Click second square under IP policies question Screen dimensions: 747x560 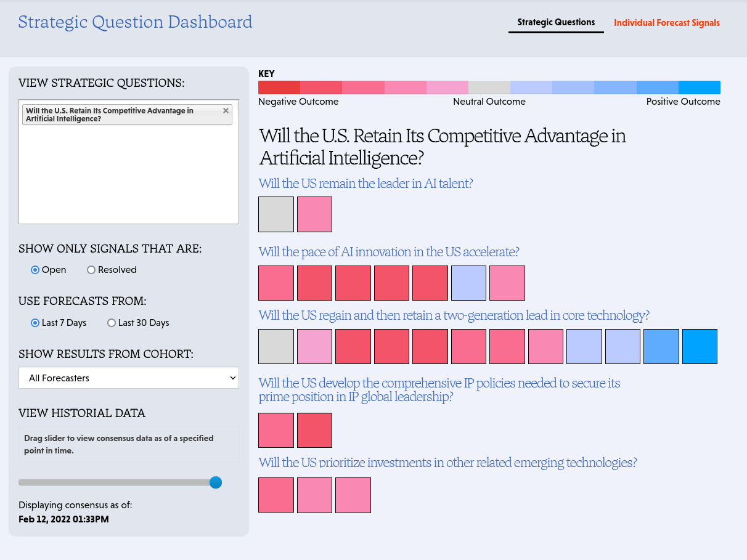coord(314,430)
